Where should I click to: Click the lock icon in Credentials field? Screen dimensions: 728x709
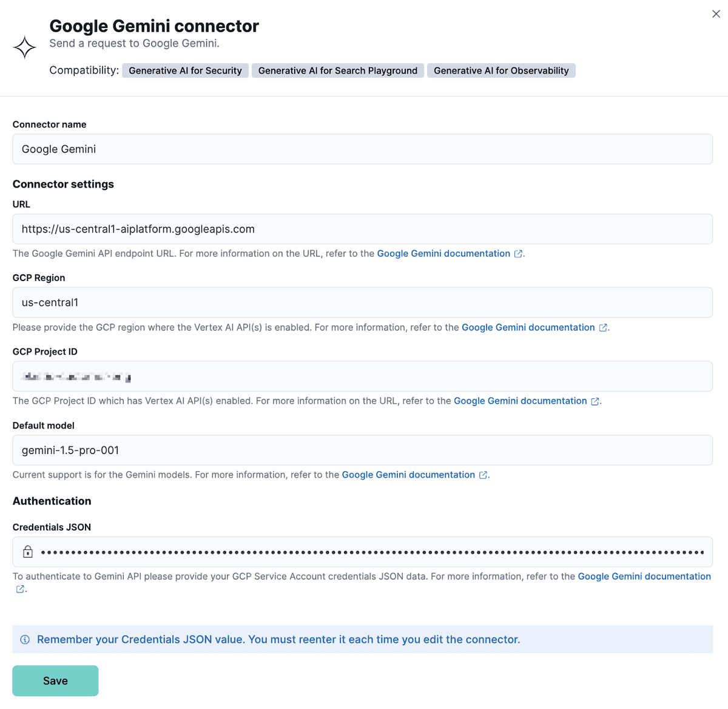[28, 552]
